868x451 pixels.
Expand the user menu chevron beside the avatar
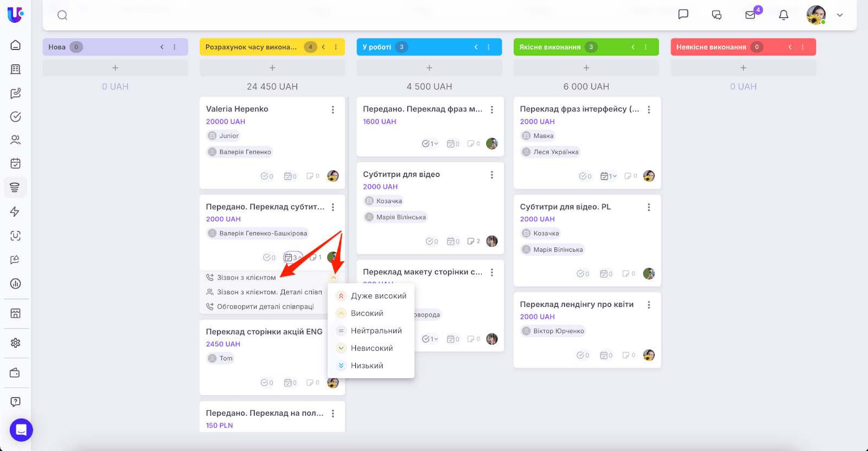click(x=840, y=15)
